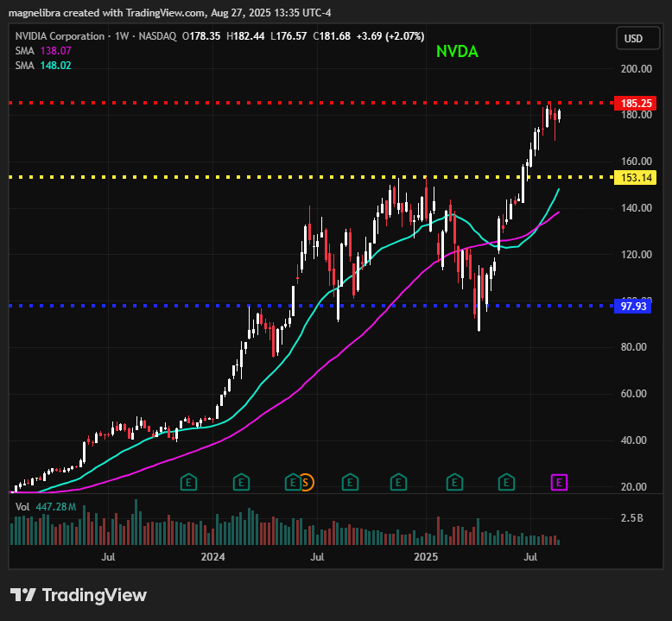Select the SMA 148.02 indicator legend

43,66
